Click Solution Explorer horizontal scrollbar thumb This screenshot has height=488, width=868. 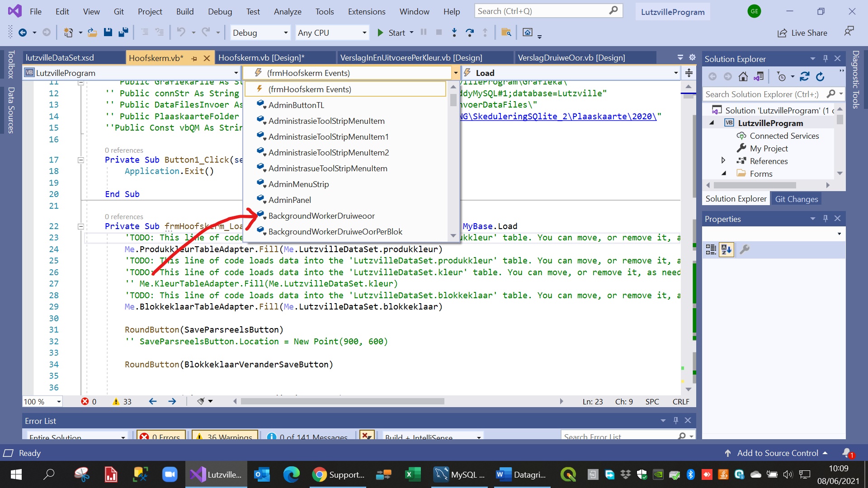(x=755, y=185)
